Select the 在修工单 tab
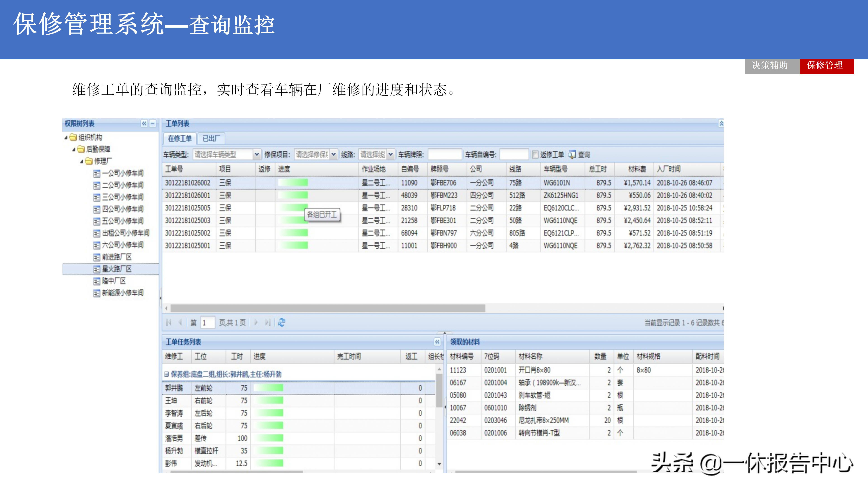The height and width of the screenshot is (488, 868). tap(180, 138)
